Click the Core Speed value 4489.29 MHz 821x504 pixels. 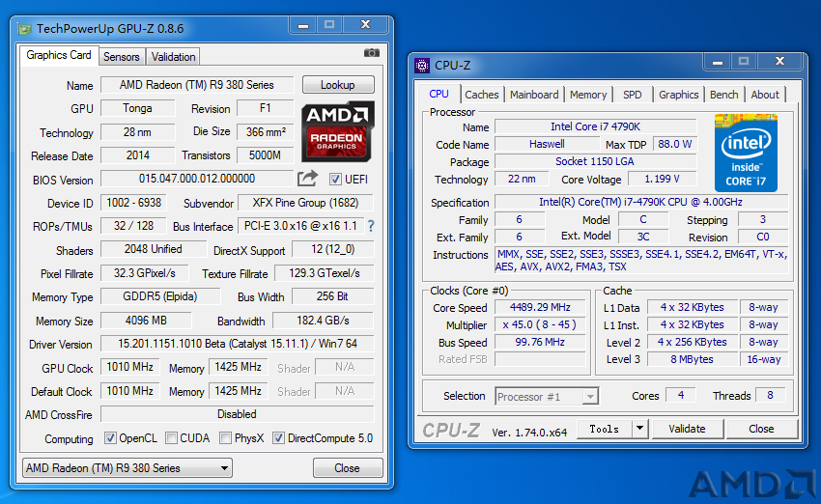pos(540,307)
